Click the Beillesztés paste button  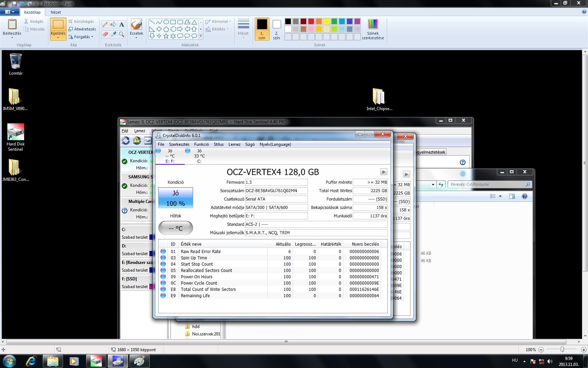[12, 25]
